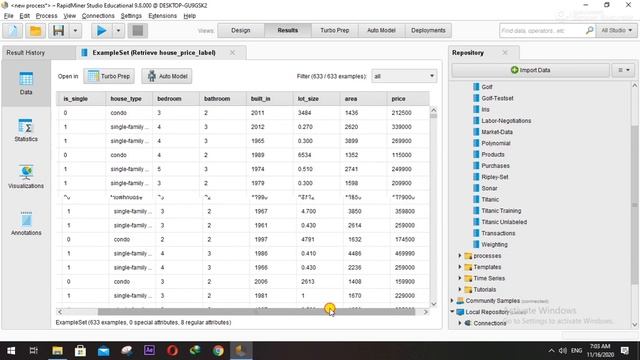This screenshot has width=640, height=360.
Task: Click the Import Data button
Action: (531, 70)
